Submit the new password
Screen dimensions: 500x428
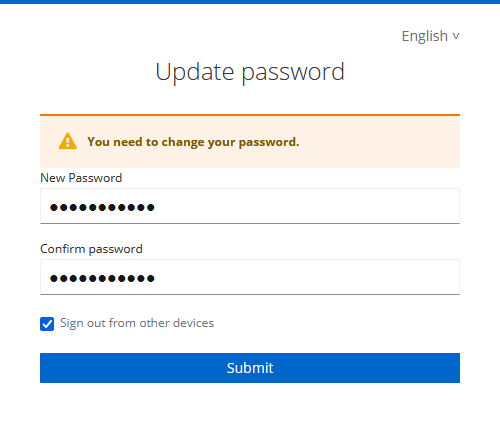[250, 368]
